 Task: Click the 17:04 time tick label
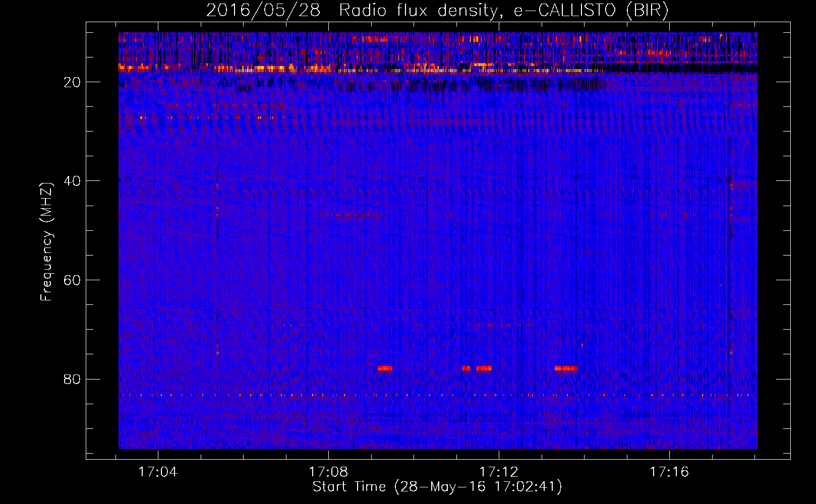click(x=158, y=472)
